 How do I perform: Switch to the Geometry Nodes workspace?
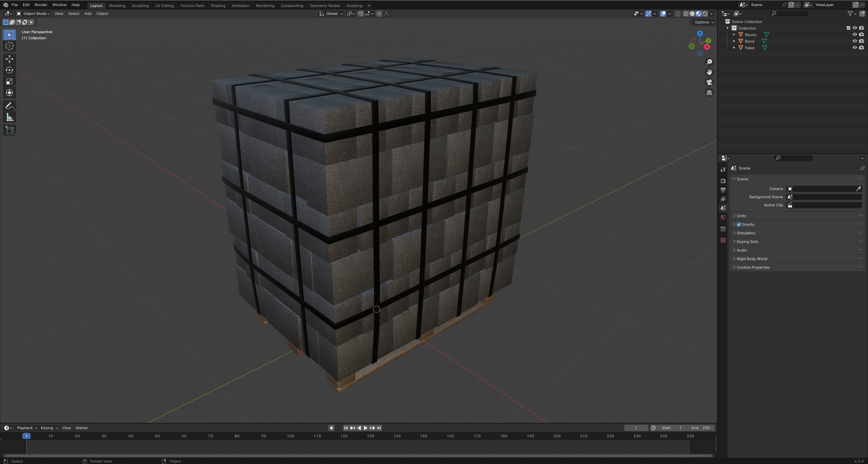tap(325, 5)
